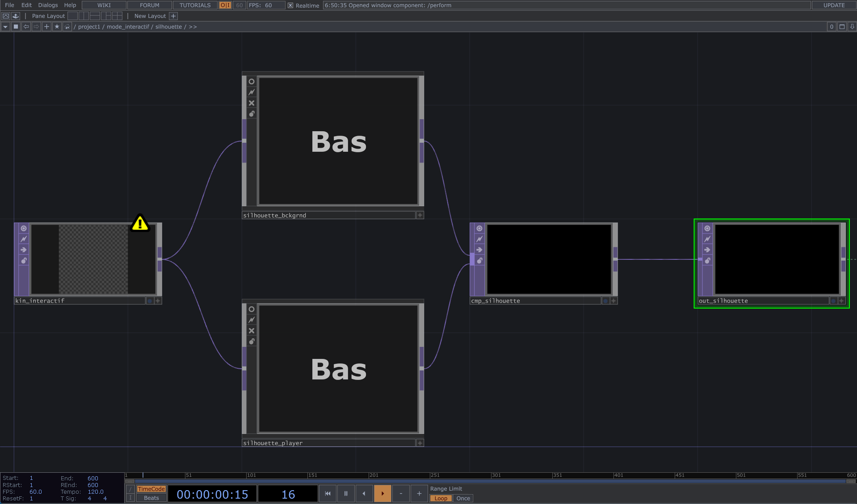The width and height of the screenshot is (857, 504).
Task: Open the Dialogs menu
Action: click(48, 5)
